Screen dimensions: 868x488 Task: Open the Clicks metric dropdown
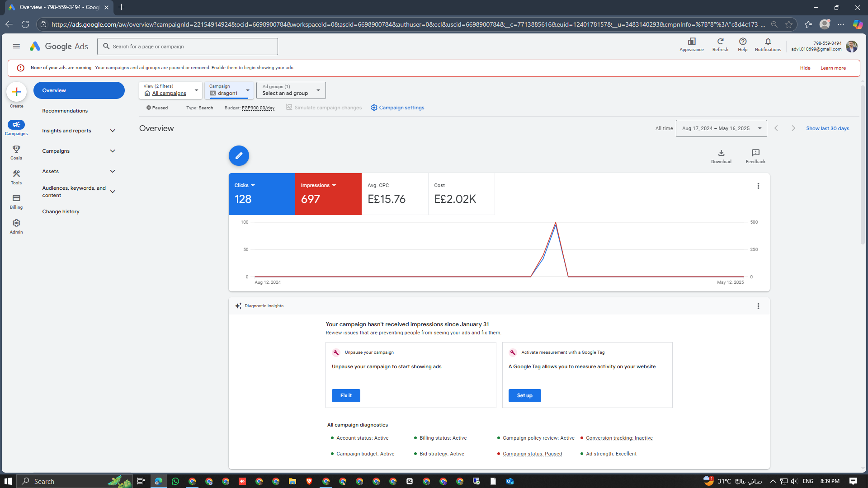click(245, 185)
